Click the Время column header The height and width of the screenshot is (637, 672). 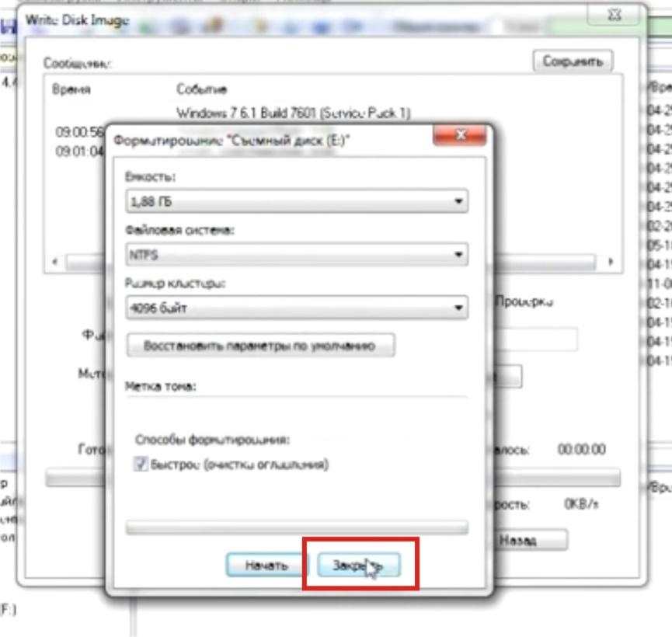coord(71,89)
